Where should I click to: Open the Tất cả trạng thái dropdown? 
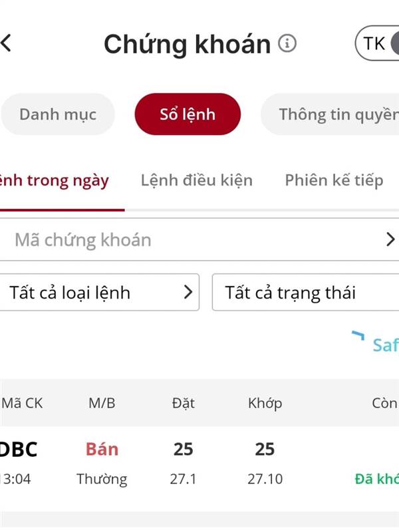click(x=305, y=292)
